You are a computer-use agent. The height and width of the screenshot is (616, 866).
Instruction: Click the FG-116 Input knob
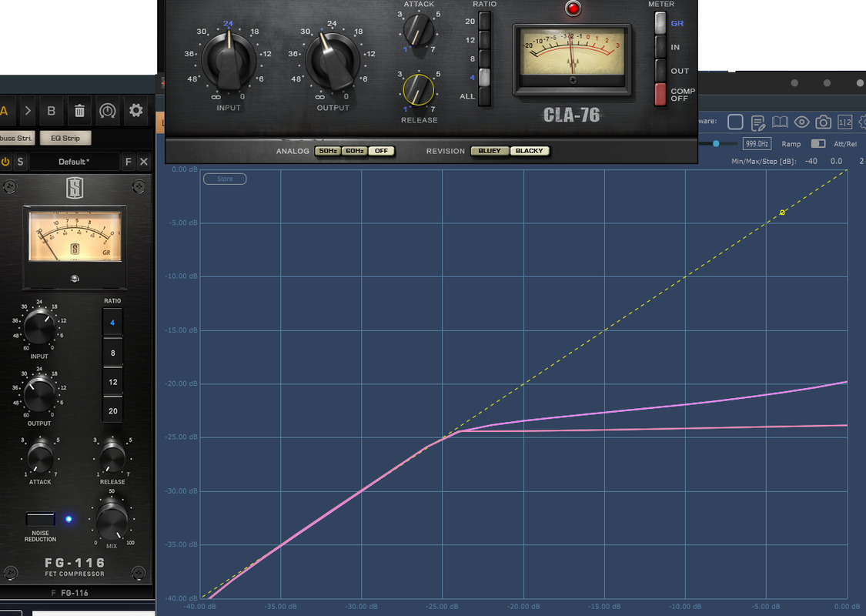(39, 327)
